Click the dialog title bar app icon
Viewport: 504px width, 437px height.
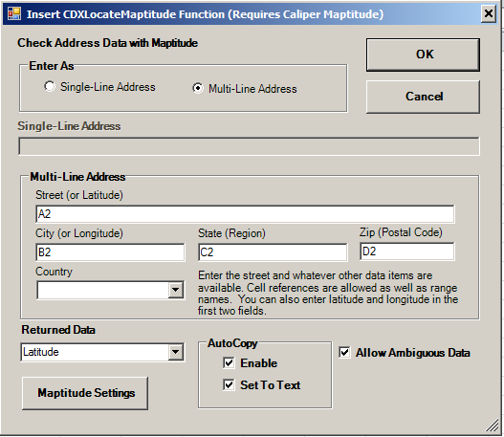[x=14, y=13]
